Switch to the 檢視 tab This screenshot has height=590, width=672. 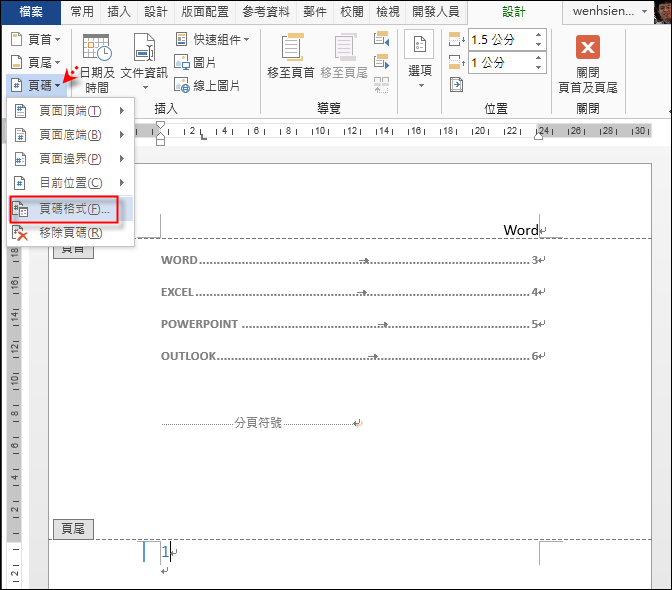point(388,12)
